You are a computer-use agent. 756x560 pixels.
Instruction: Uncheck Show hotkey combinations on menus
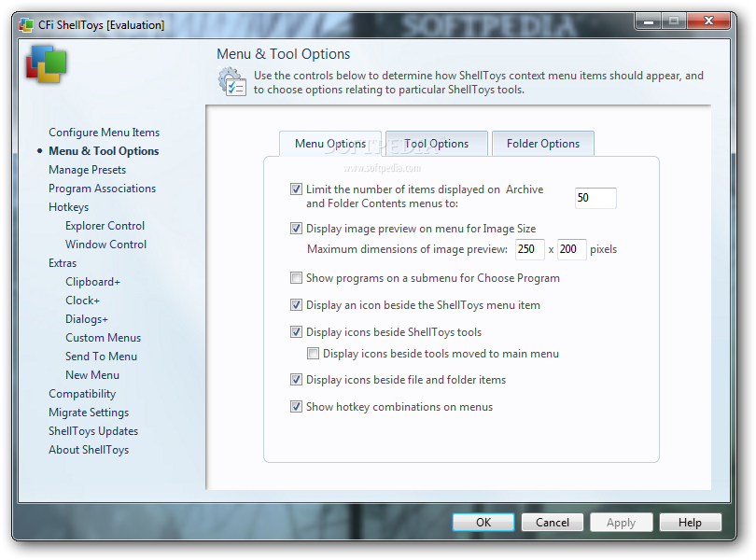click(296, 407)
